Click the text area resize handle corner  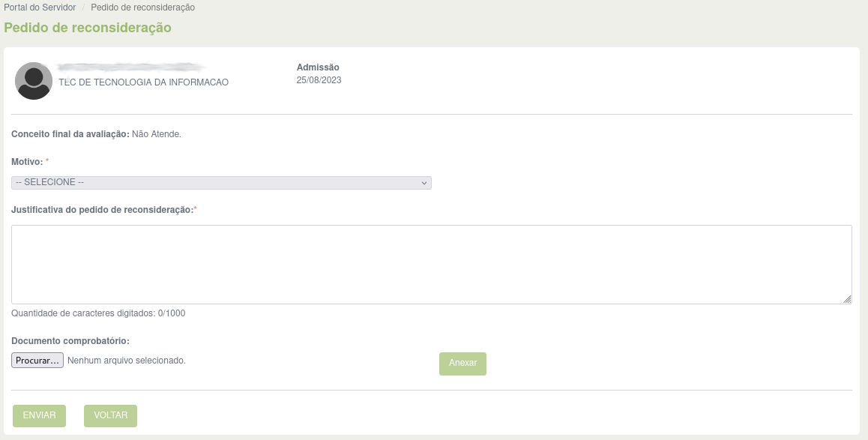click(x=847, y=299)
